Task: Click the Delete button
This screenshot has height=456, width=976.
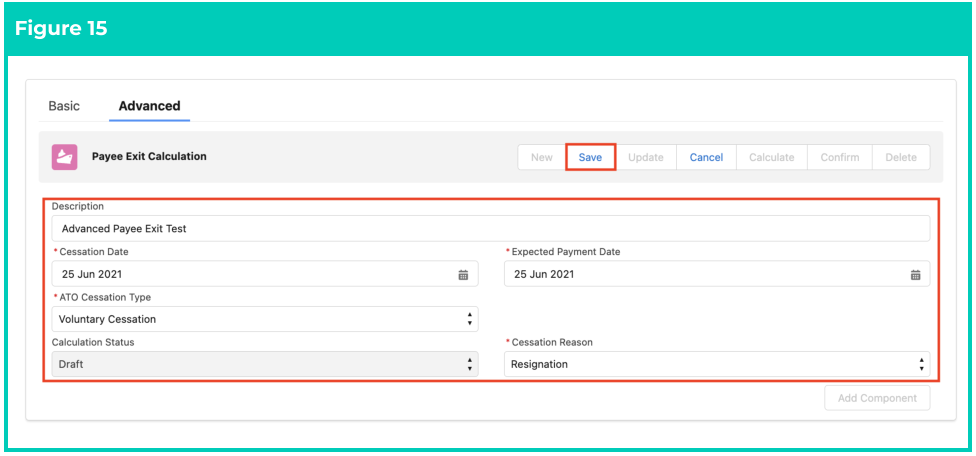Action: pos(901,157)
